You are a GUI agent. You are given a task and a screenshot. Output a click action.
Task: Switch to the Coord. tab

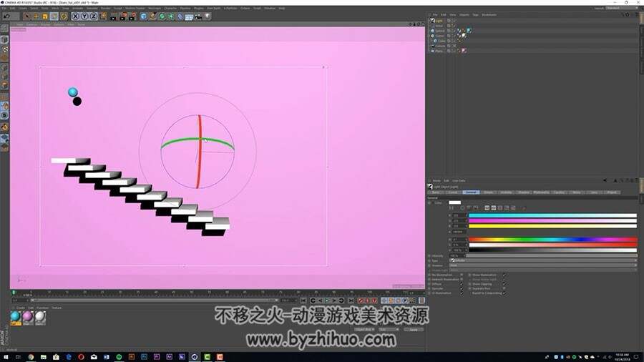click(453, 192)
